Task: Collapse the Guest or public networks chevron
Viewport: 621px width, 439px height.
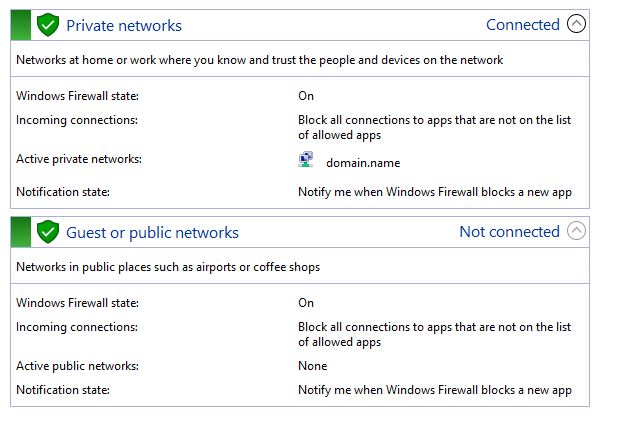Action: click(x=576, y=231)
